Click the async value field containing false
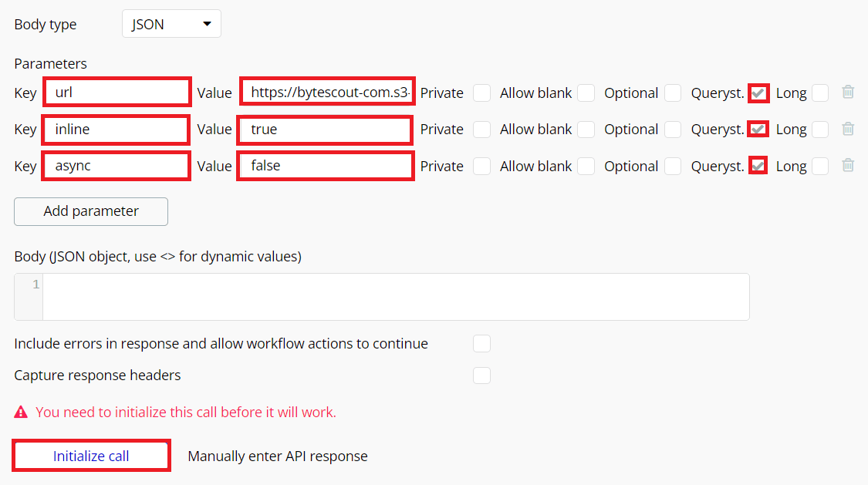 tap(325, 166)
